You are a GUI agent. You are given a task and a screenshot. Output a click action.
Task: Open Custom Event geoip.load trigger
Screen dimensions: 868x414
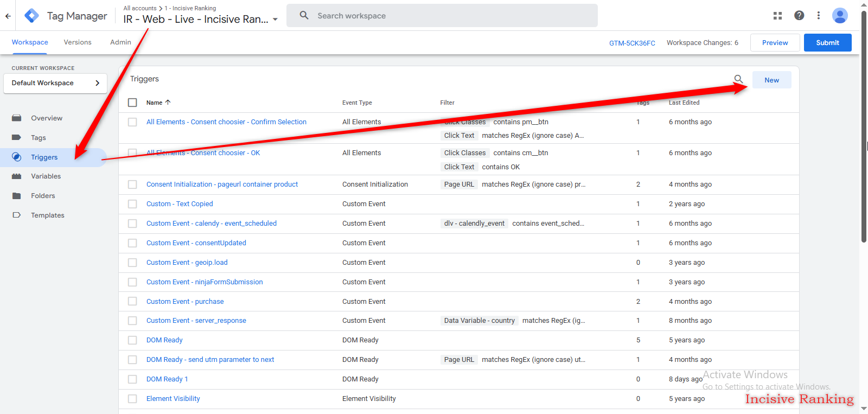click(x=187, y=263)
